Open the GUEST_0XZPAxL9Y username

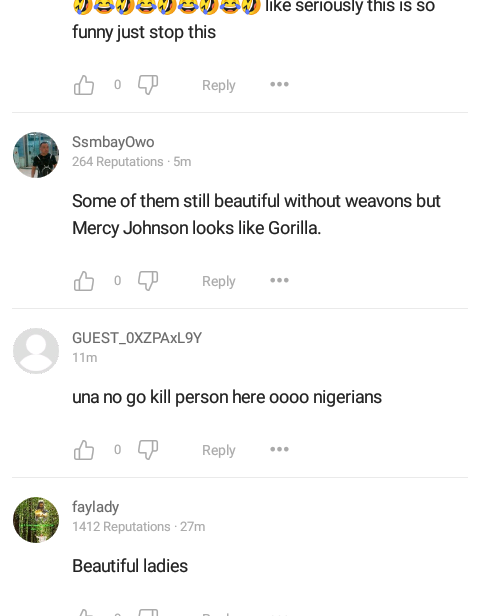(x=137, y=338)
